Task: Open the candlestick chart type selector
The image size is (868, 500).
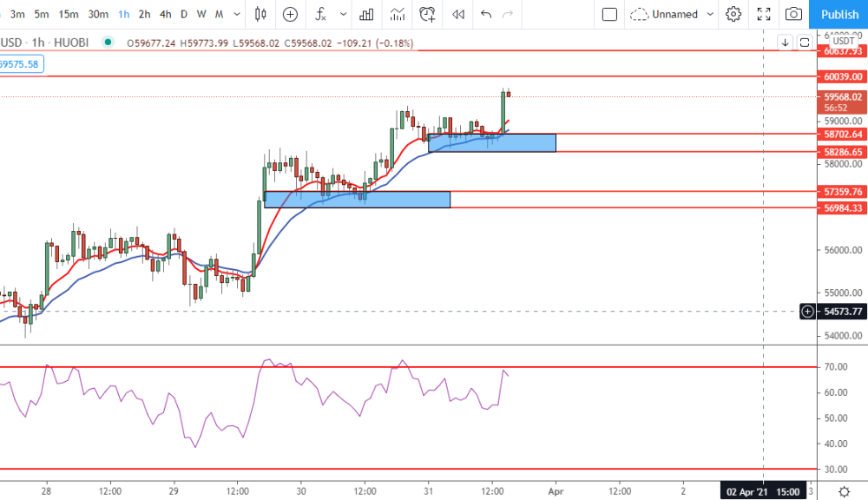Action: [260, 15]
